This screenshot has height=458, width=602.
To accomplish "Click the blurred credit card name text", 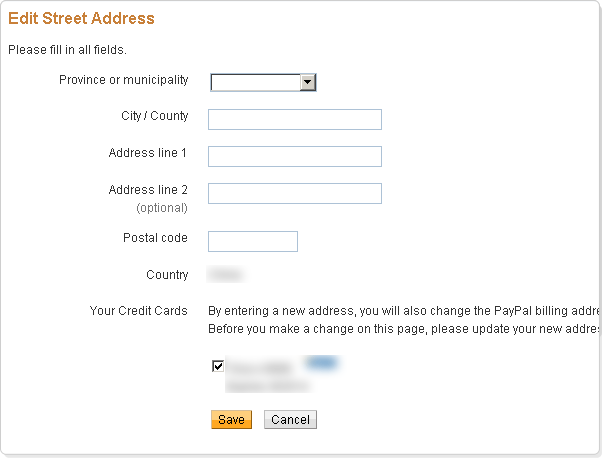I will [x=262, y=368].
